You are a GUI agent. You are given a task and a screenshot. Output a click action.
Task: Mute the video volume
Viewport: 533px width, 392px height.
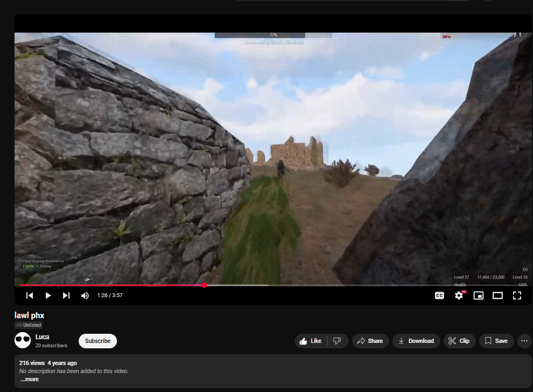click(x=85, y=295)
